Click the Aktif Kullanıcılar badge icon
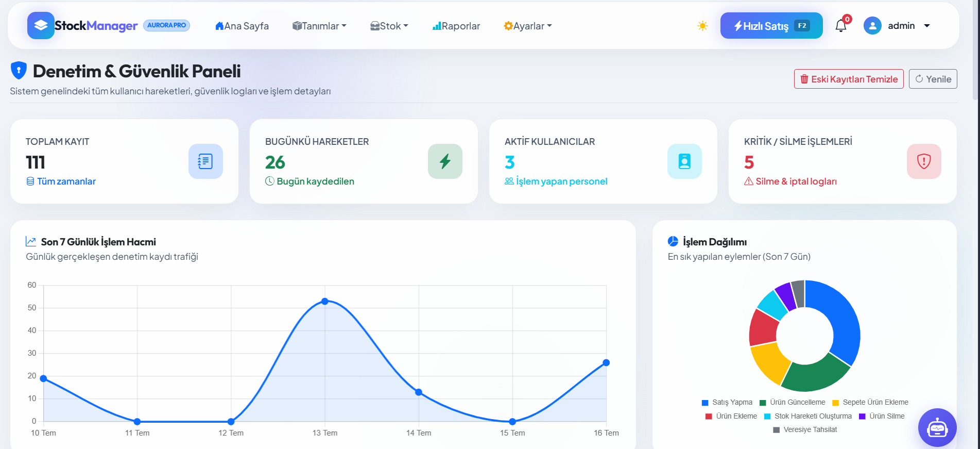 click(684, 161)
